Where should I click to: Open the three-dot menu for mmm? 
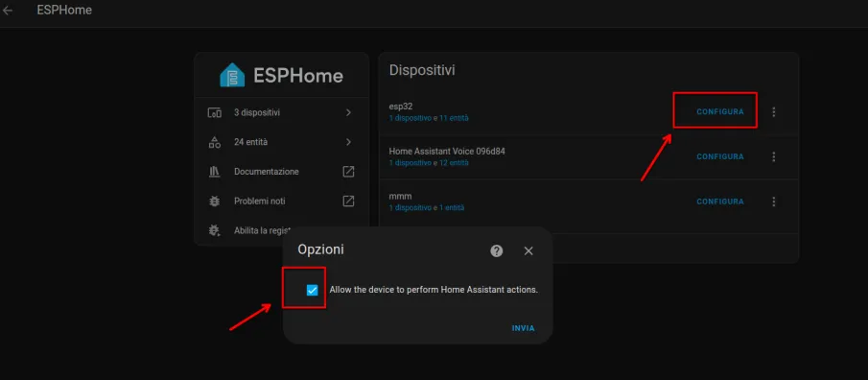(774, 202)
